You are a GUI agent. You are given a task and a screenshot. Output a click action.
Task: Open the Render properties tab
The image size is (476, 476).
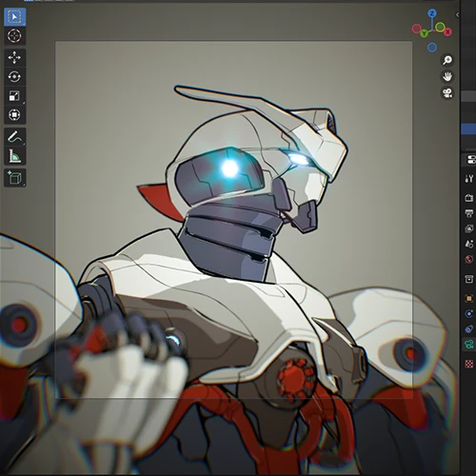click(469, 198)
